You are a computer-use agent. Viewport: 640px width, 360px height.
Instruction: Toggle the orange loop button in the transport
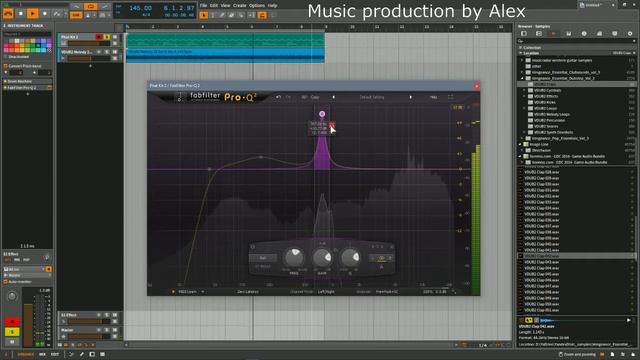click(91, 6)
